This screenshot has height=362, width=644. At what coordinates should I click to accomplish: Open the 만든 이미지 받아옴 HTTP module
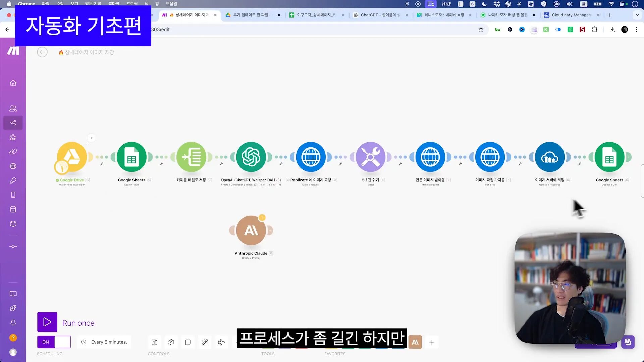point(430,157)
